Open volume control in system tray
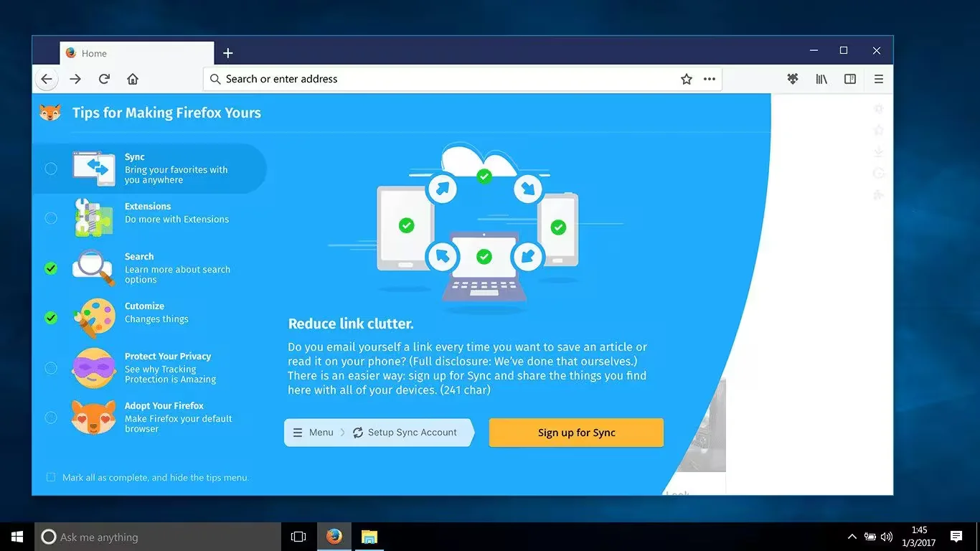 (887, 537)
